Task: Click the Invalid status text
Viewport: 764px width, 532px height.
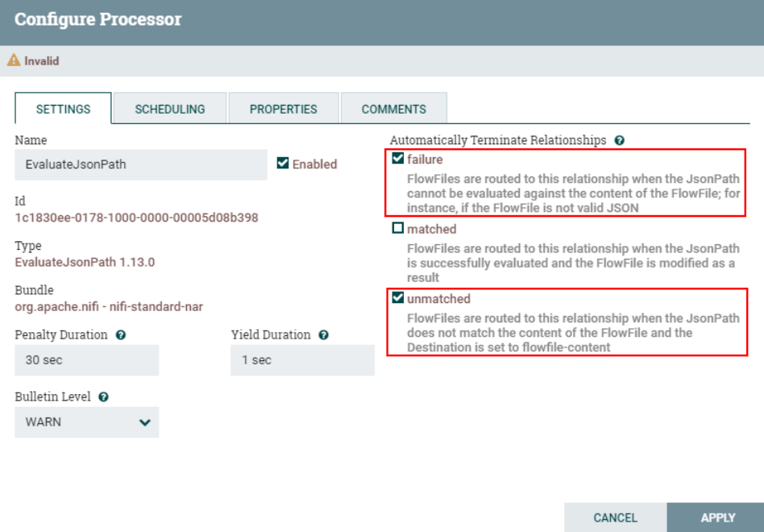Action: (x=42, y=61)
